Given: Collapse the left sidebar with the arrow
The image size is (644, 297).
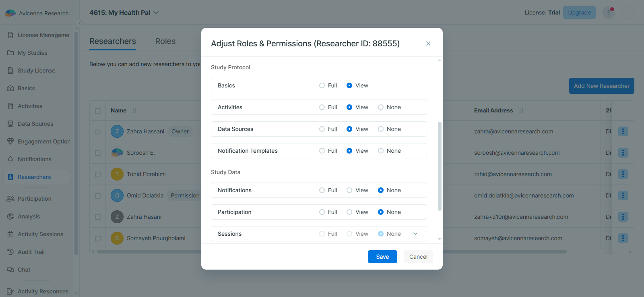Looking at the screenshot, I should tap(80, 23).
